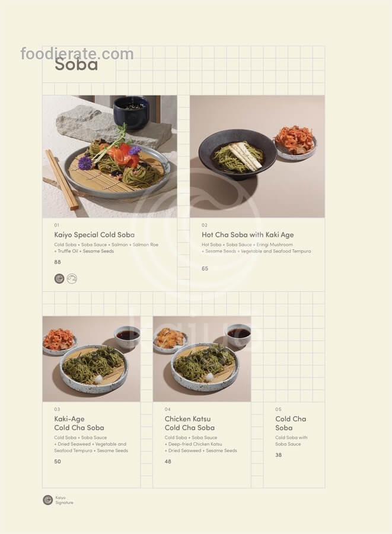Click the foodierate.com watermark

pos(77,54)
